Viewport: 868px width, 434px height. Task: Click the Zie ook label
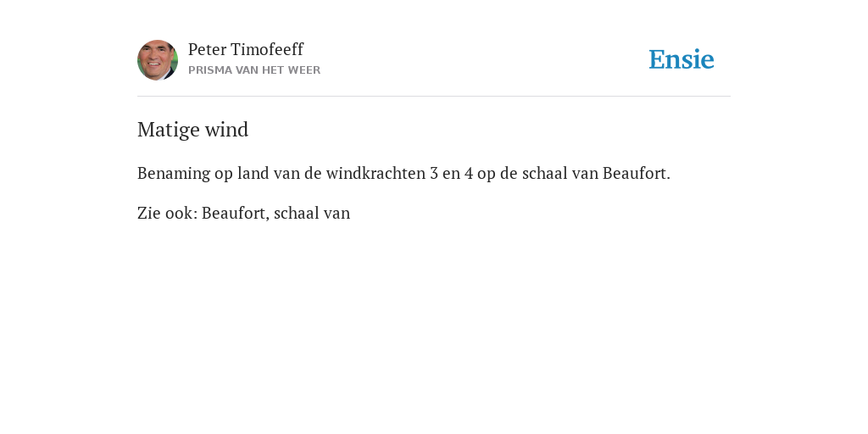167,213
